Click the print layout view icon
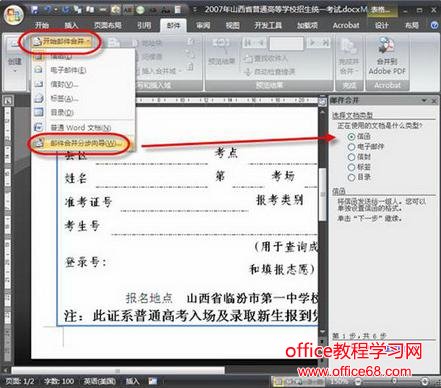The height and width of the screenshot is (388, 441). pyautogui.click(x=278, y=381)
